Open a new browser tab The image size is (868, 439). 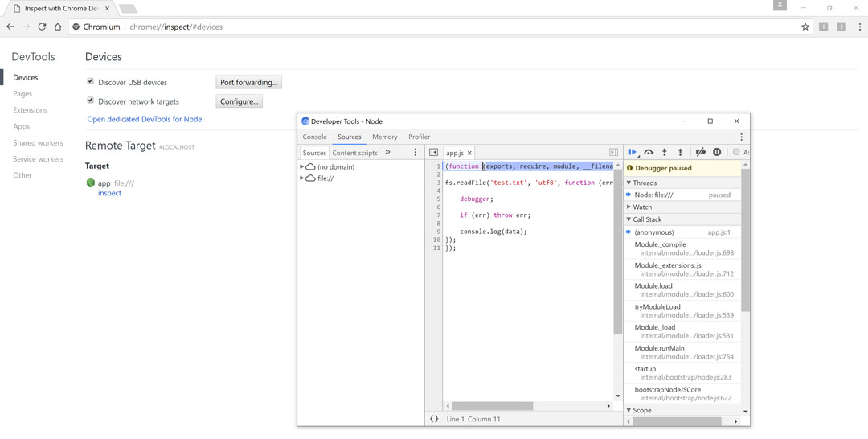click(128, 9)
